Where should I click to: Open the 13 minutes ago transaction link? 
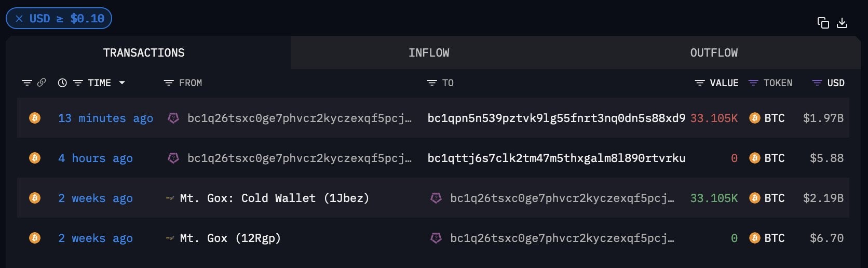click(x=105, y=118)
